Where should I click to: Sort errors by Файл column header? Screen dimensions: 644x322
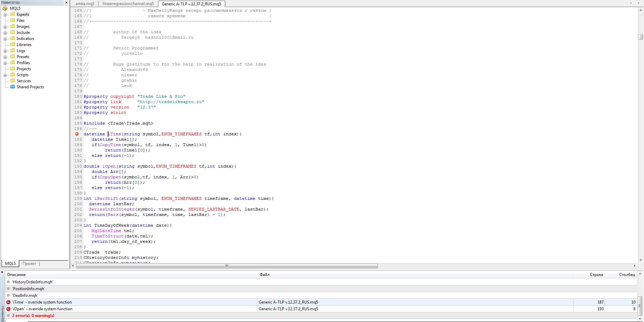pos(415,275)
